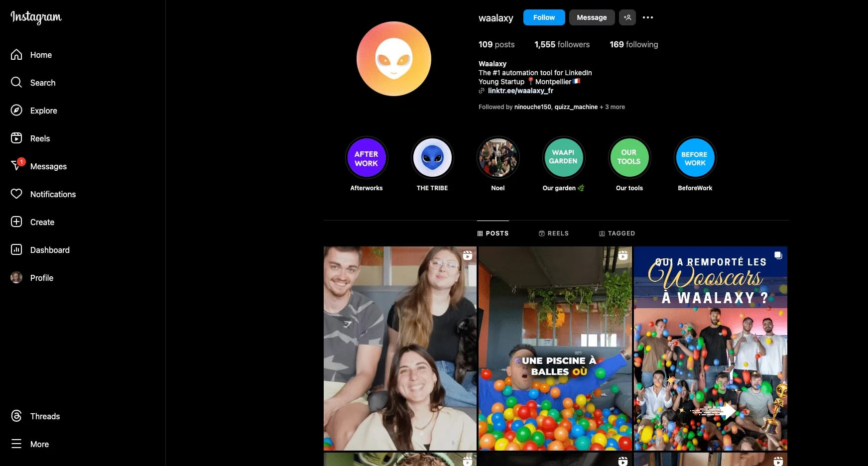Go to Home via the house icon
The width and height of the screenshot is (868, 466).
click(x=16, y=55)
